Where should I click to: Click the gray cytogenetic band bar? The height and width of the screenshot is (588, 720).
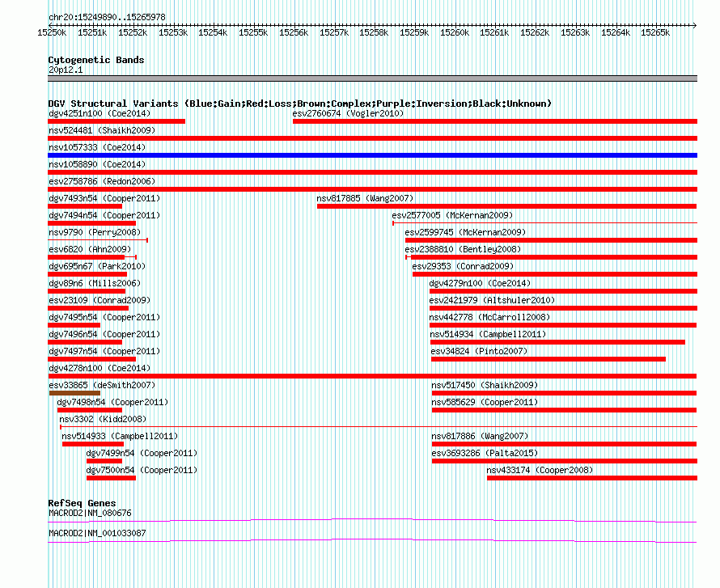[x=372, y=78]
